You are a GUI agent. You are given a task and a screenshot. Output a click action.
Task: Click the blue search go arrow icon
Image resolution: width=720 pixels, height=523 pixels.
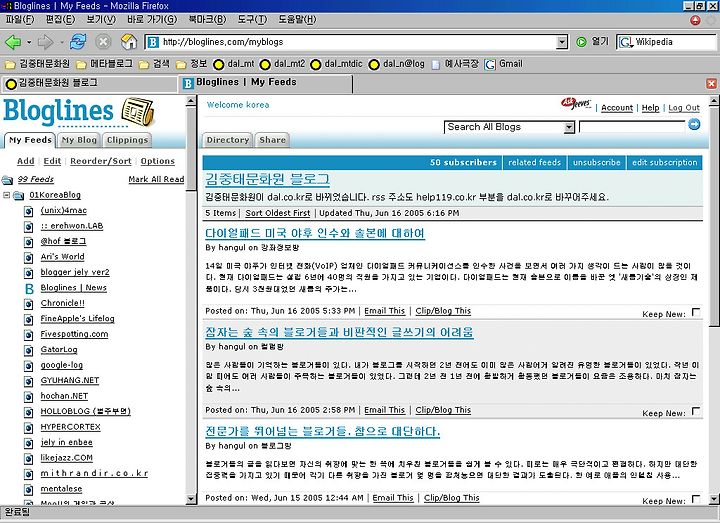(694, 124)
